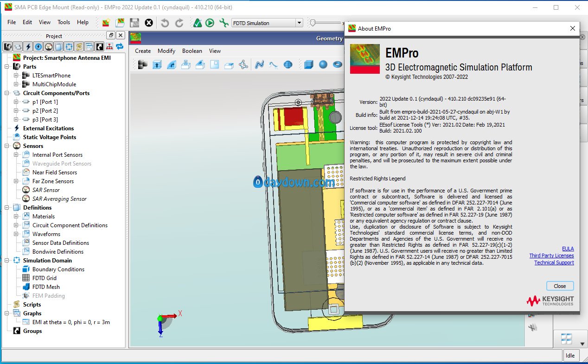Open the Boolean menu in Geometry window
Viewport: 588px width, 364px height.
[x=192, y=51]
